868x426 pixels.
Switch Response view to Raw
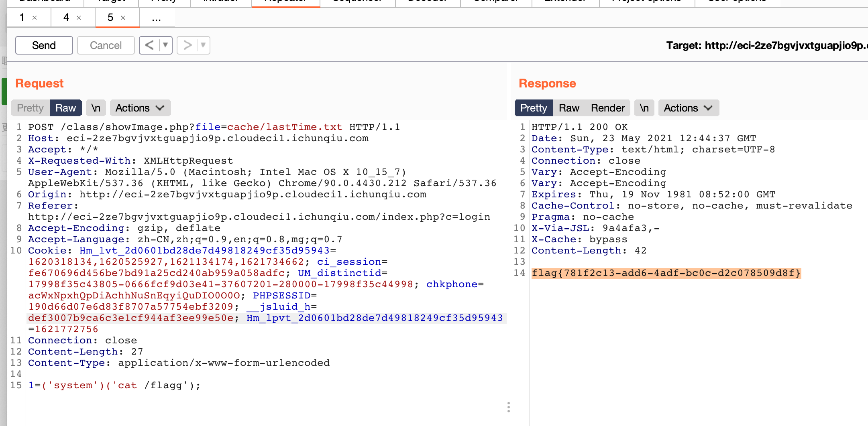point(569,108)
